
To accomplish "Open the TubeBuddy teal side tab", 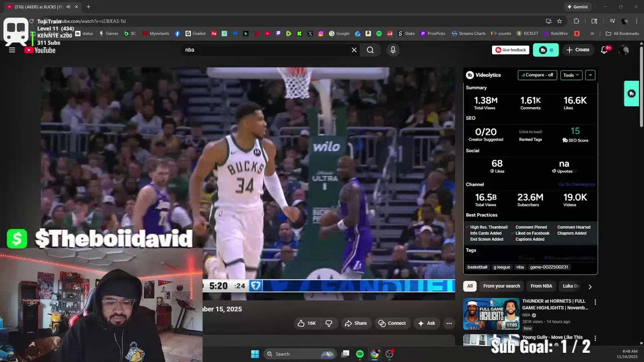I will (631, 94).
